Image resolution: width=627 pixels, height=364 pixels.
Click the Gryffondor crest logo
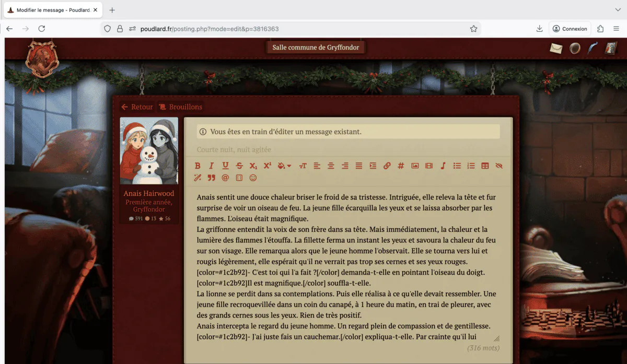42,60
